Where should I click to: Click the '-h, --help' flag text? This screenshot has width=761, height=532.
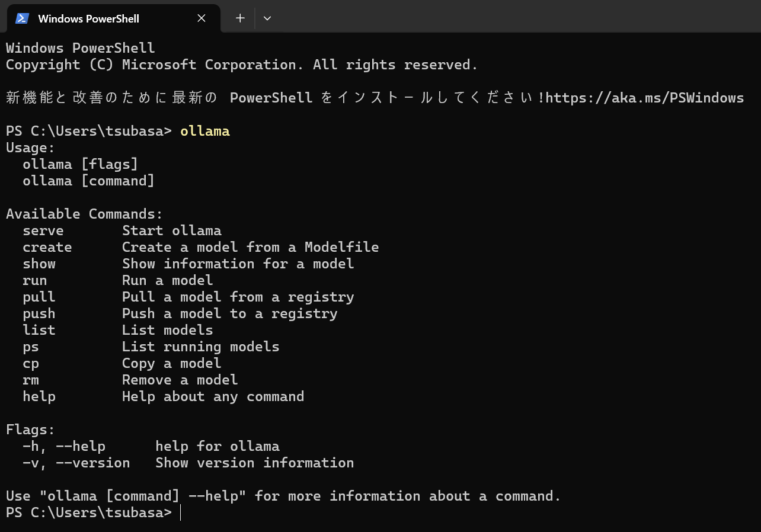[63, 446]
